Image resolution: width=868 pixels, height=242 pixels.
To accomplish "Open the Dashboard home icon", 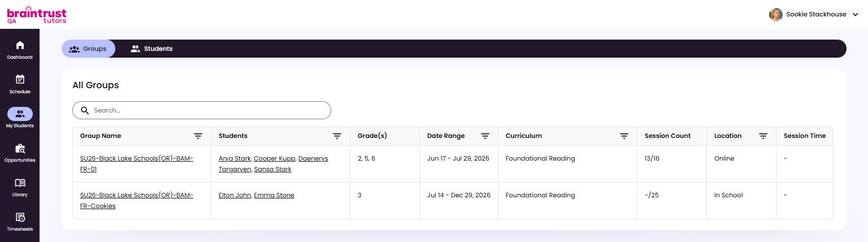I will [20, 45].
